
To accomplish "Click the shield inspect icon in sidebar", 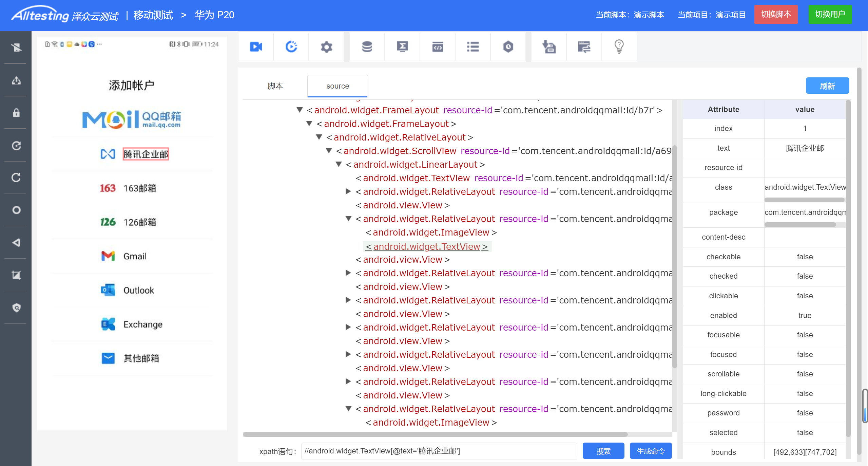I will [16, 307].
